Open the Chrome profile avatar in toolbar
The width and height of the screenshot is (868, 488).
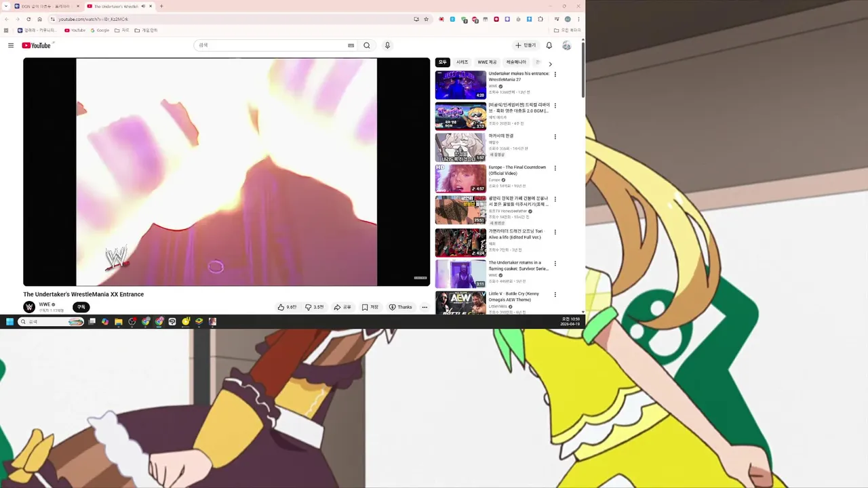568,19
